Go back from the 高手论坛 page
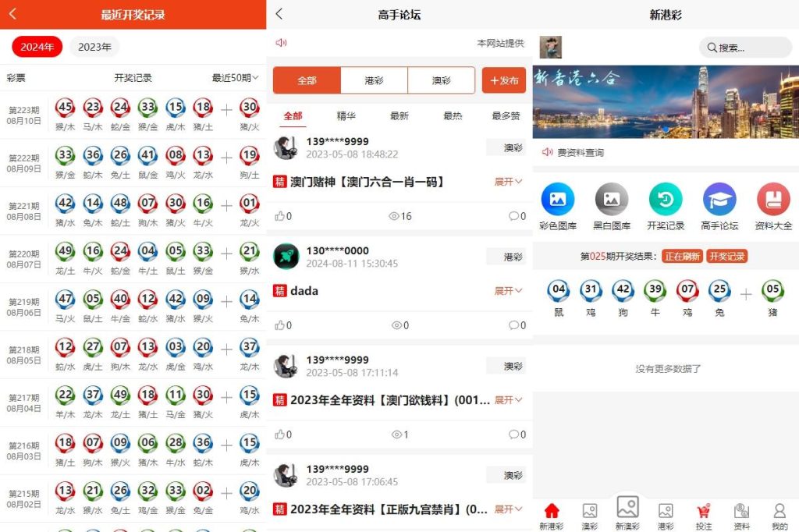Viewport: 799px width, 532px height. click(279, 14)
